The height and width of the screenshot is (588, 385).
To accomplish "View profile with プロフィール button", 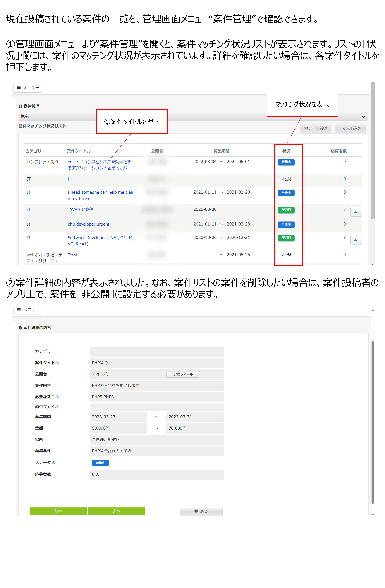I will (x=183, y=374).
